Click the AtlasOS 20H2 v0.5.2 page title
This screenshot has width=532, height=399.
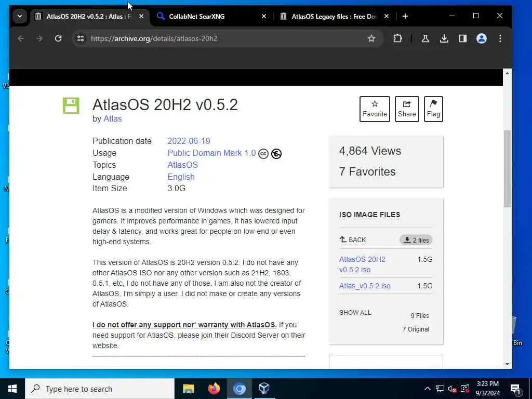point(165,104)
